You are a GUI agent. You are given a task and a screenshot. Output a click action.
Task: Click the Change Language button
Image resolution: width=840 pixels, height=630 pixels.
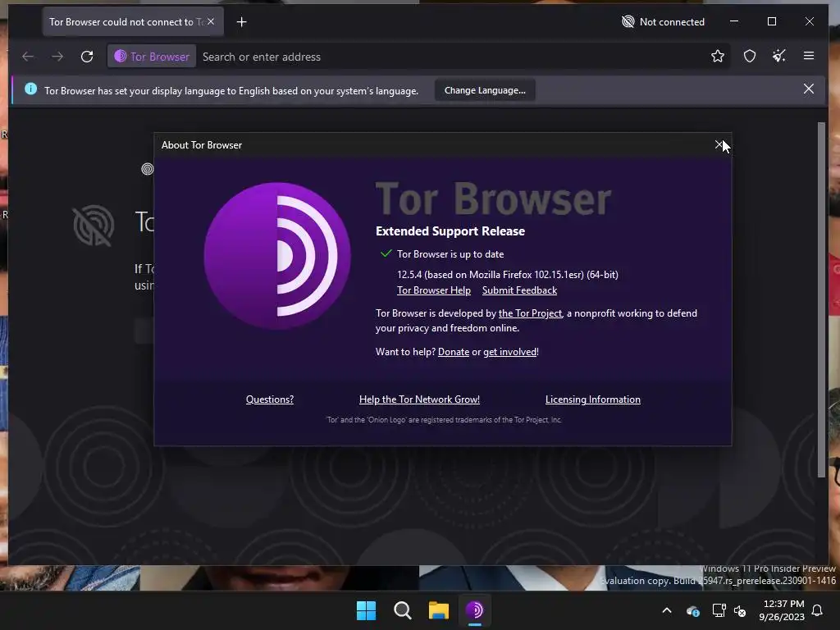click(x=485, y=90)
